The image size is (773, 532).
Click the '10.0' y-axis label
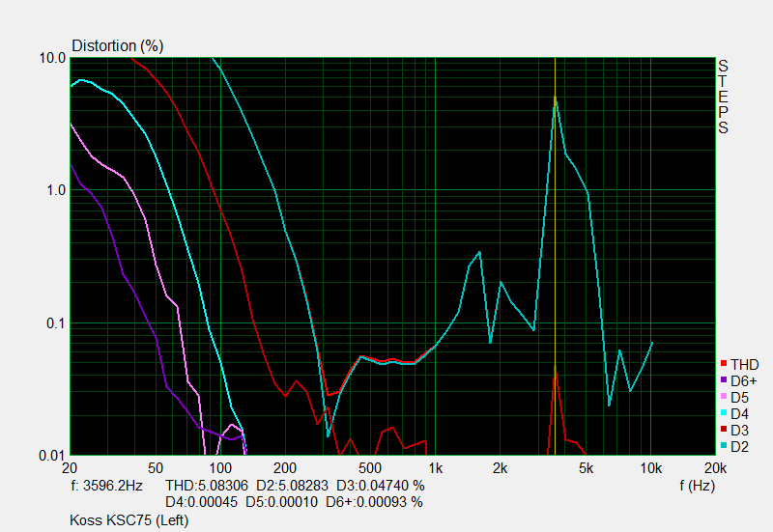coord(53,58)
